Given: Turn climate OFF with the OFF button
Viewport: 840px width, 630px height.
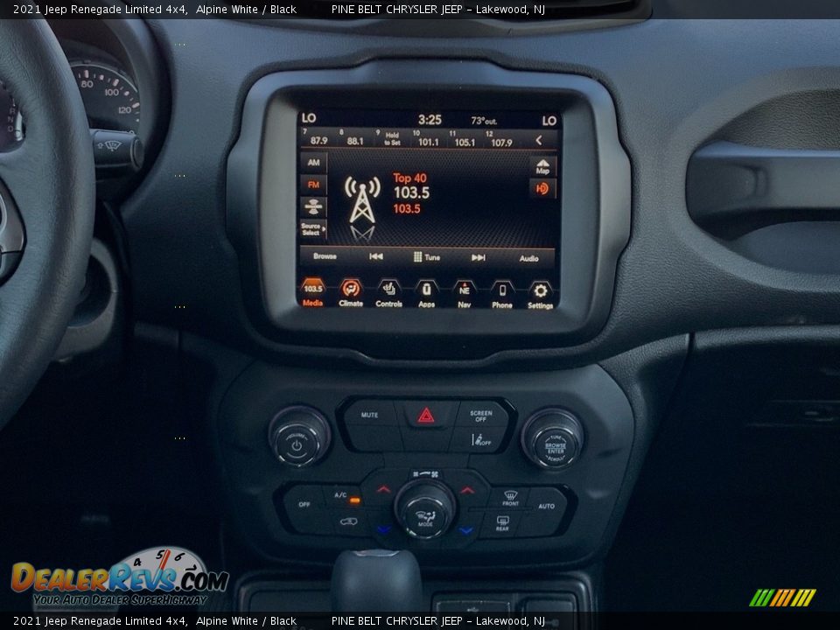Looking at the screenshot, I should tap(304, 504).
